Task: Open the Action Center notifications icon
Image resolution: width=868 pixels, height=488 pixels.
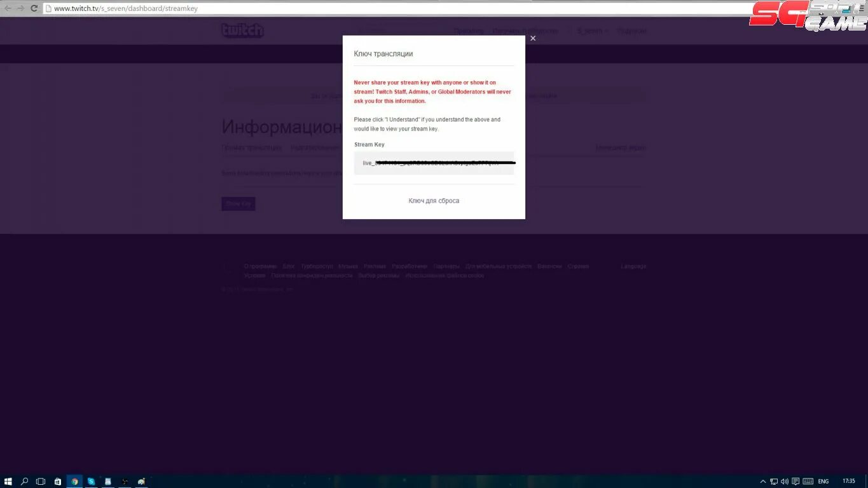Action: point(796,481)
